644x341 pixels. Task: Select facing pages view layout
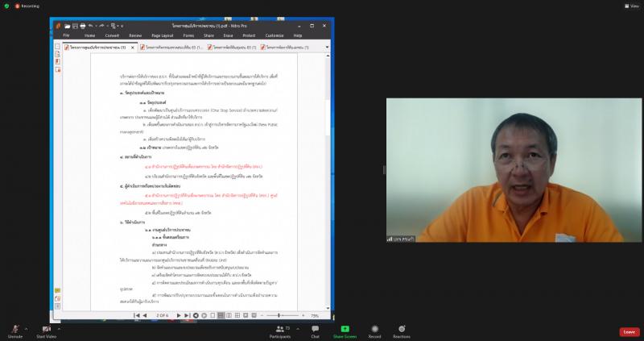point(229,315)
